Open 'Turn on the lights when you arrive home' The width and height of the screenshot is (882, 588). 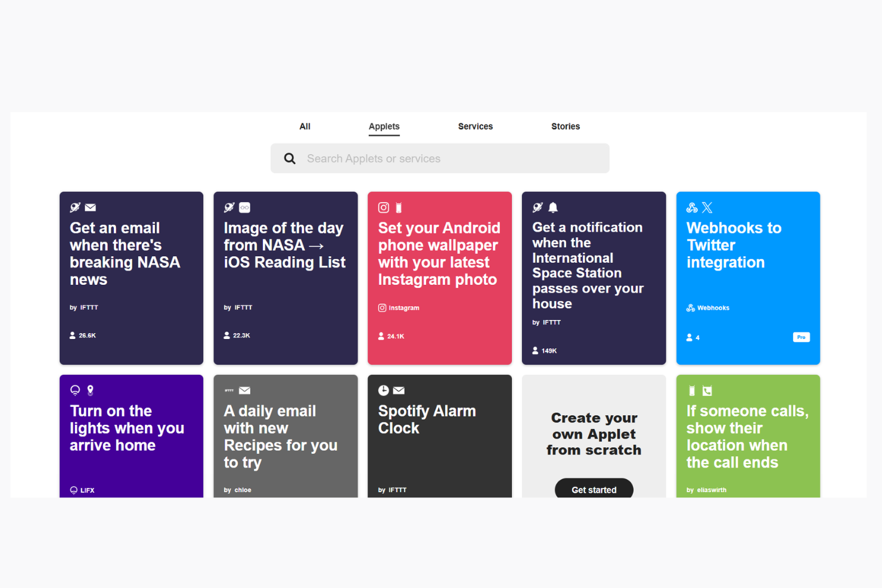(x=131, y=436)
